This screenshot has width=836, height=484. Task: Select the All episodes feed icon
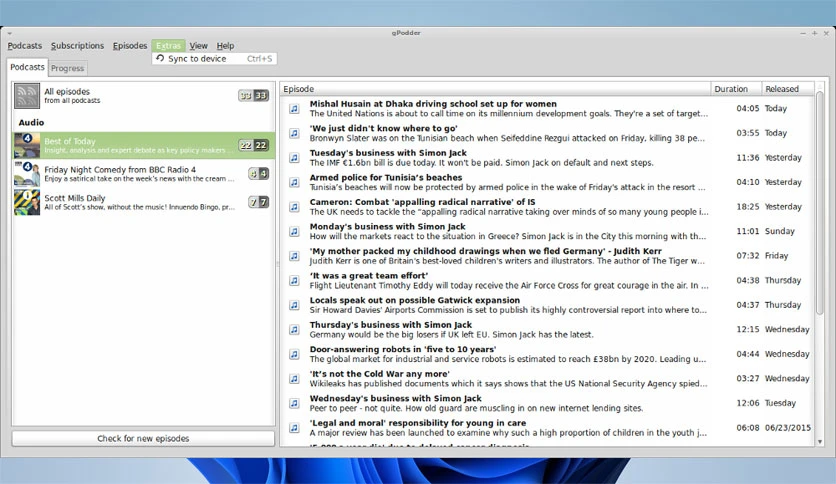tap(27, 96)
